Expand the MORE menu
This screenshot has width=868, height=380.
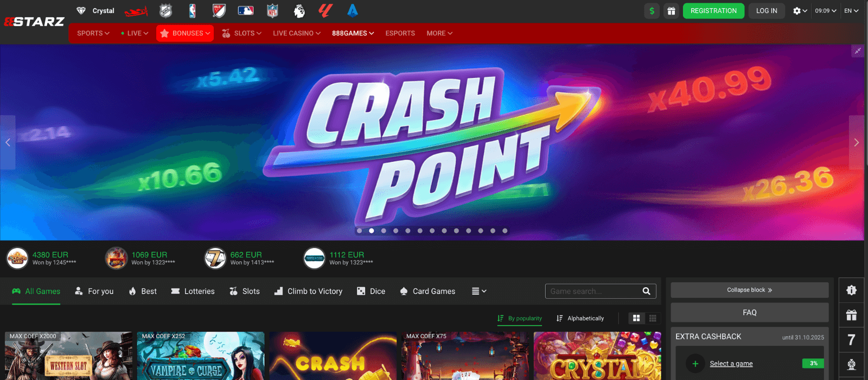439,33
